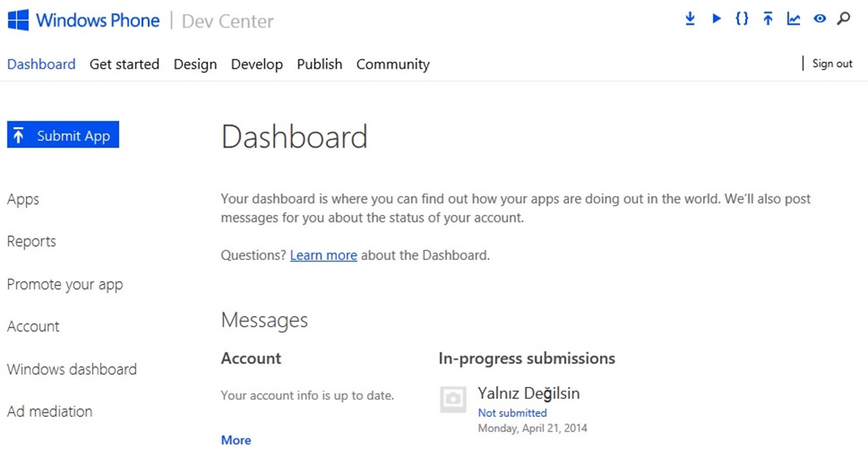Navigate to the Publish section
The image size is (868, 457).
(x=320, y=64)
